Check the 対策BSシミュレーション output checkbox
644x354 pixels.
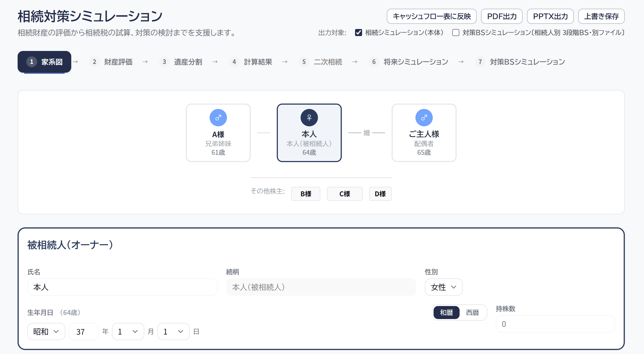coord(456,33)
